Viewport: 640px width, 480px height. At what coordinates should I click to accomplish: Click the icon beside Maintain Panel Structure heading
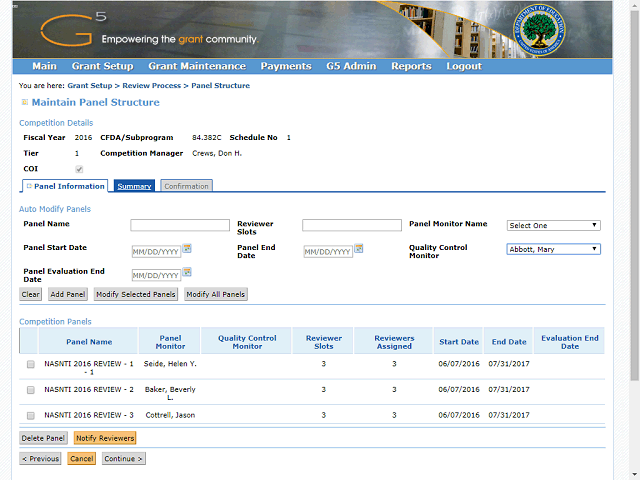click(x=24, y=103)
